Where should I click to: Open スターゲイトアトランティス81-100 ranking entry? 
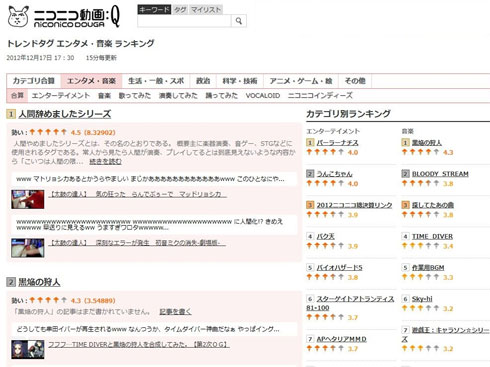(350, 303)
